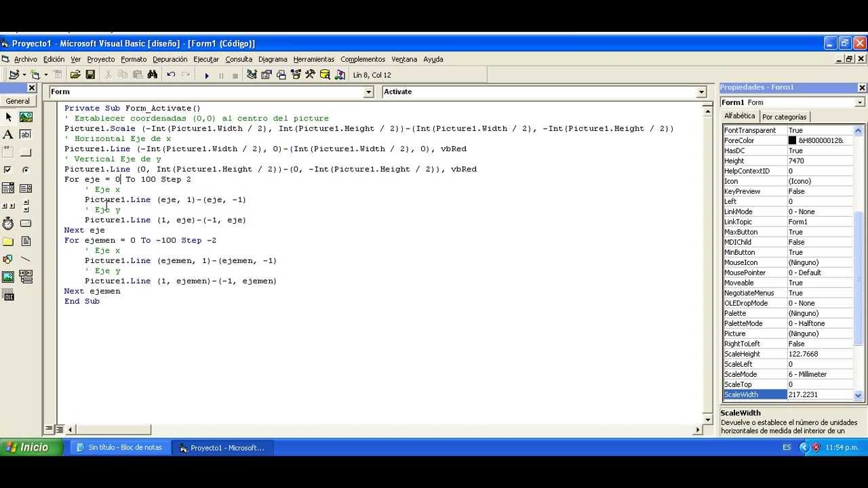Select the Label control tool
Screen dimensions: 868x488
[8, 135]
